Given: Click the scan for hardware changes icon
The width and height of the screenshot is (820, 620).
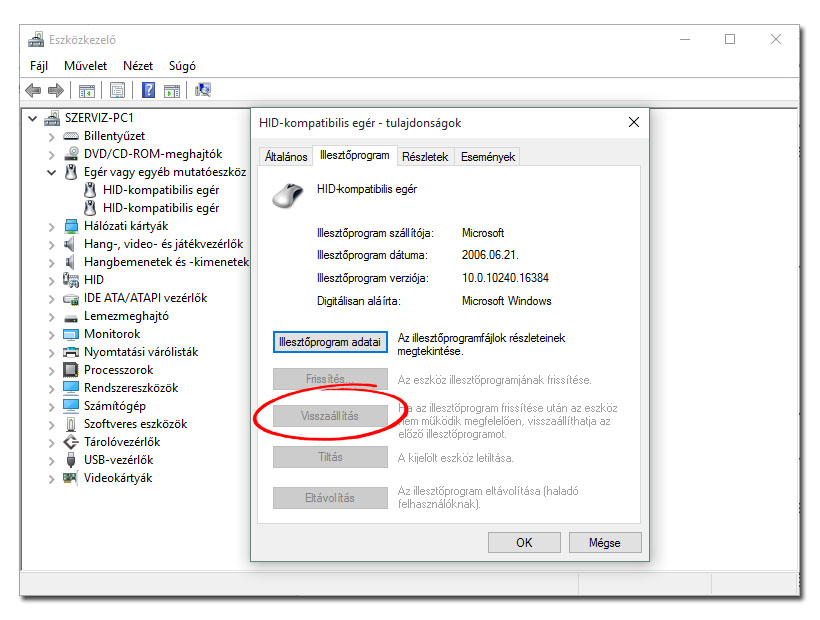Looking at the screenshot, I should point(203,91).
